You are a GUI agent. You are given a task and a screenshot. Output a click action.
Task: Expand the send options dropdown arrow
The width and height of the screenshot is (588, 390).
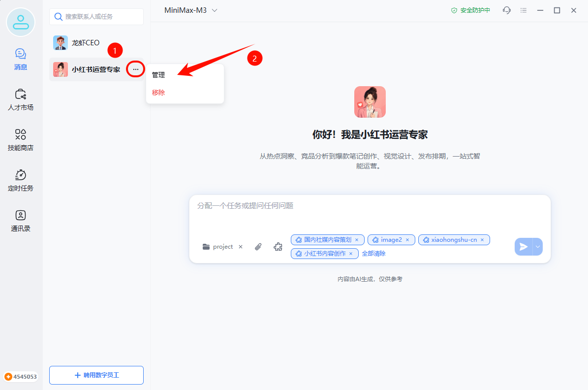coord(538,247)
